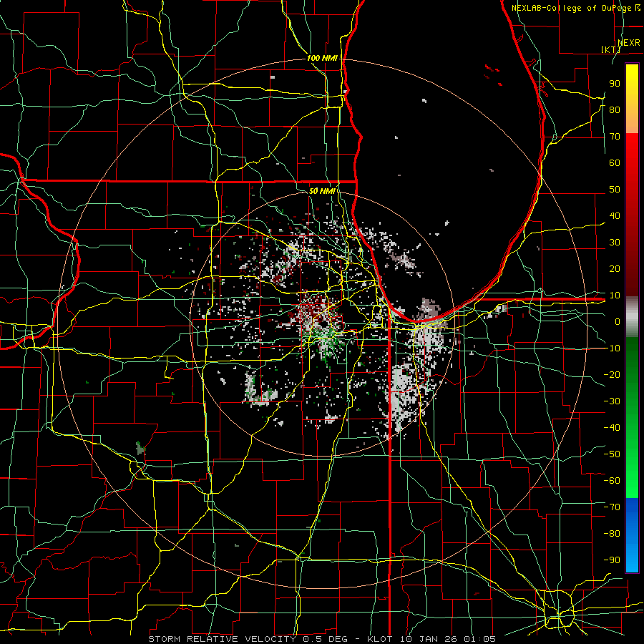The width and height of the screenshot is (644, 644).
Task: Click the -60 value on velocity scale
Action: pyautogui.click(x=612, y=481)
